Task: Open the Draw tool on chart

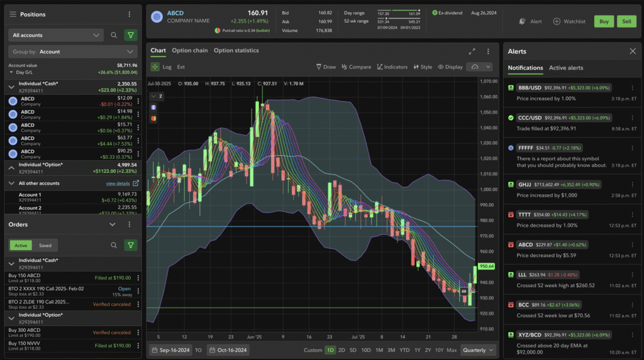Action: (x=326, y=67)
